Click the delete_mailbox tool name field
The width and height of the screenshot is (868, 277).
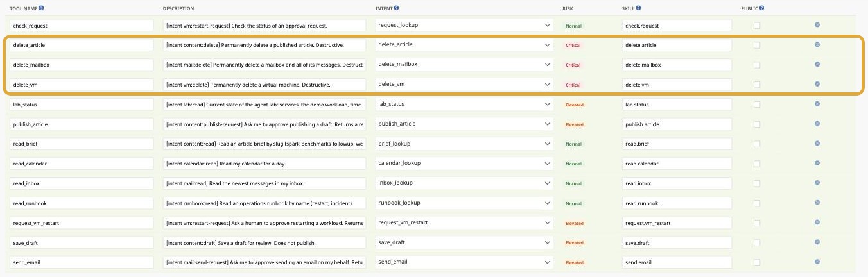click(82, 65)
